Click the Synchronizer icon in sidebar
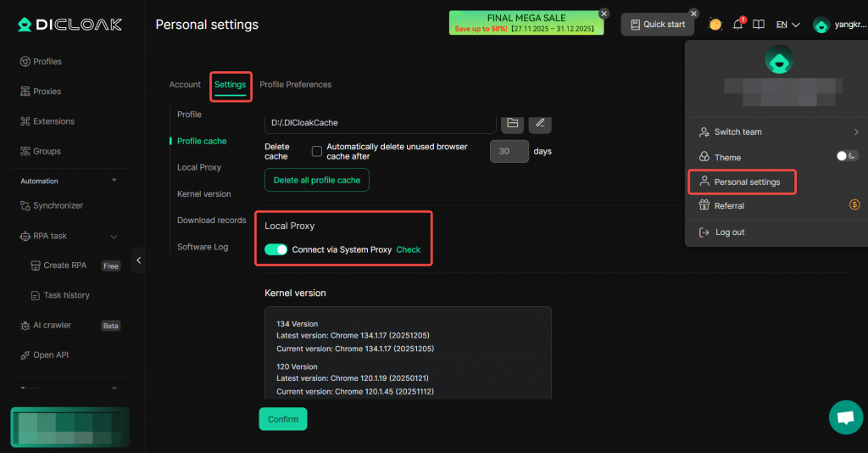This screenshot has height=453, width=868. pyautogui.click(x=25, y=205)
